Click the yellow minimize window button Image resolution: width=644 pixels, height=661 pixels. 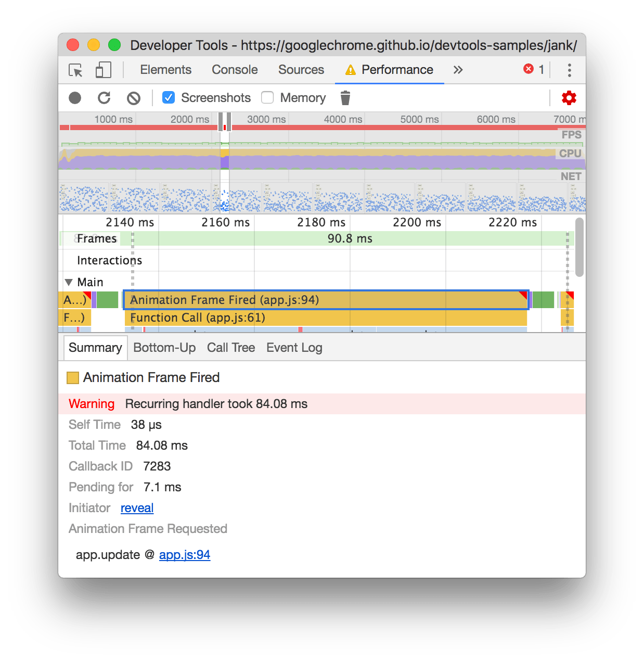(94, 45)
